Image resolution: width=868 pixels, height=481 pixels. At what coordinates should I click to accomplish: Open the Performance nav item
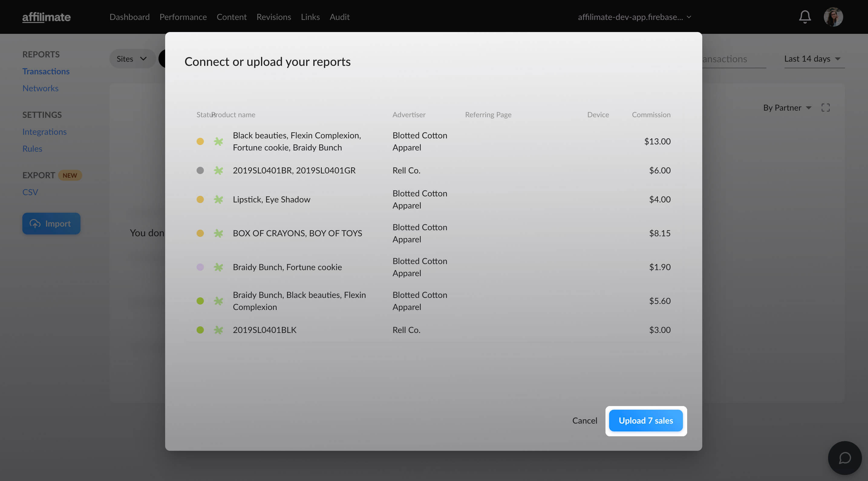183,17
